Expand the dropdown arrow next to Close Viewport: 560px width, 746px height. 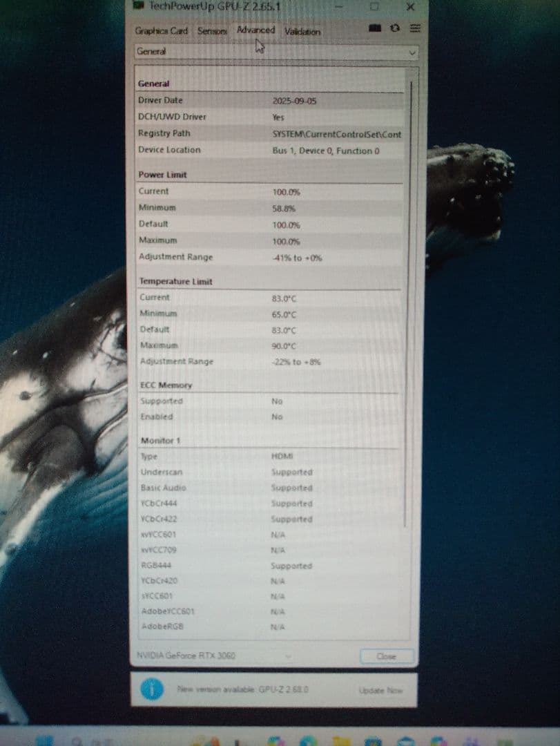[288, 656]
